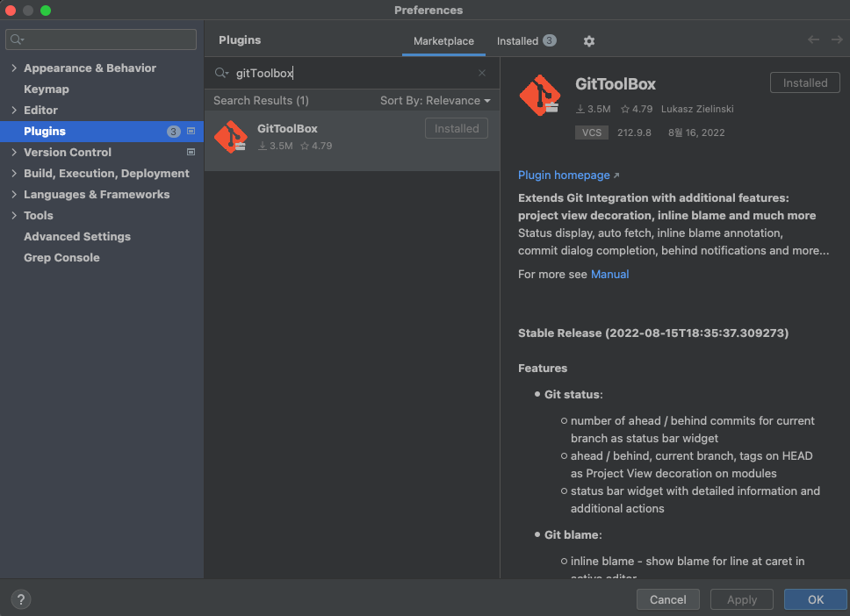Expand the Version Control node
The image size is (850, 616).
tap(14, 152)
